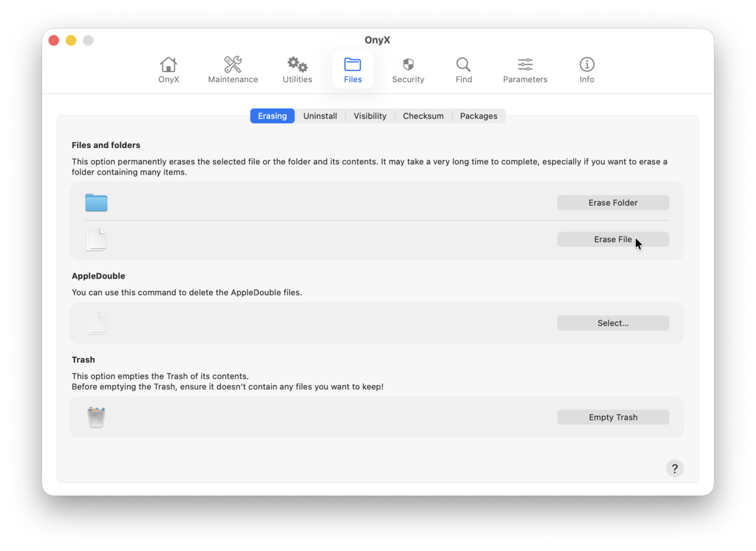756x551 pixels.
Task: Open help with the question mark button
Action: coord(675,469)
